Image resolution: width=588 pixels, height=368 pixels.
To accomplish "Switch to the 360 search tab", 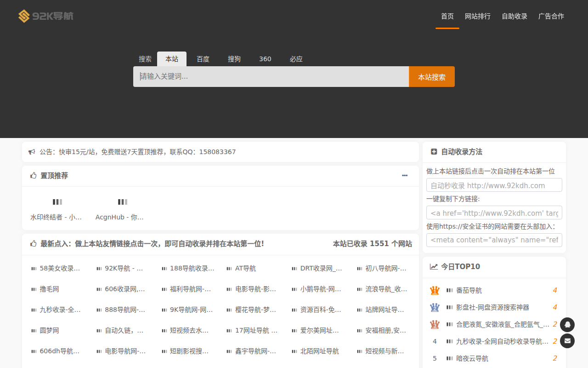I will pos(265,59).
